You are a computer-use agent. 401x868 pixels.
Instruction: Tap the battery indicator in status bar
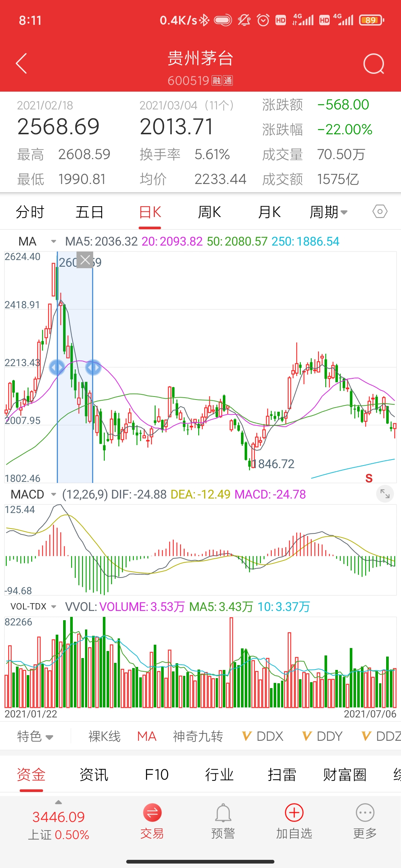[372, 20]
